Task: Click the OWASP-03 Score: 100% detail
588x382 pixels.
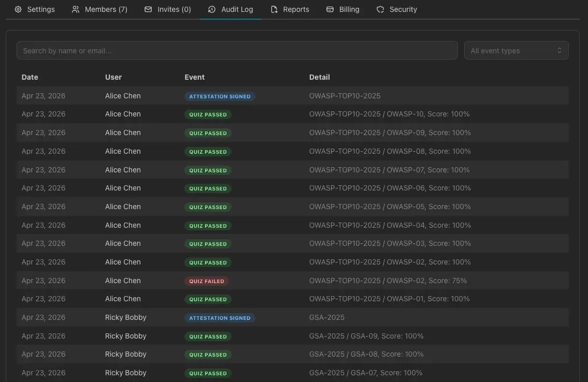Action: (x=390, y=244)
